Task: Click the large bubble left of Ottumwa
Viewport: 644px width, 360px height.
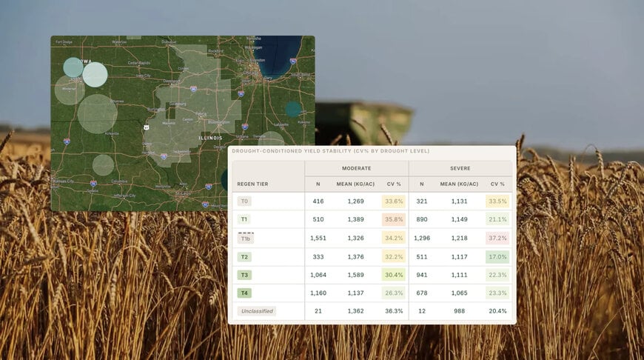Action: 97,114
